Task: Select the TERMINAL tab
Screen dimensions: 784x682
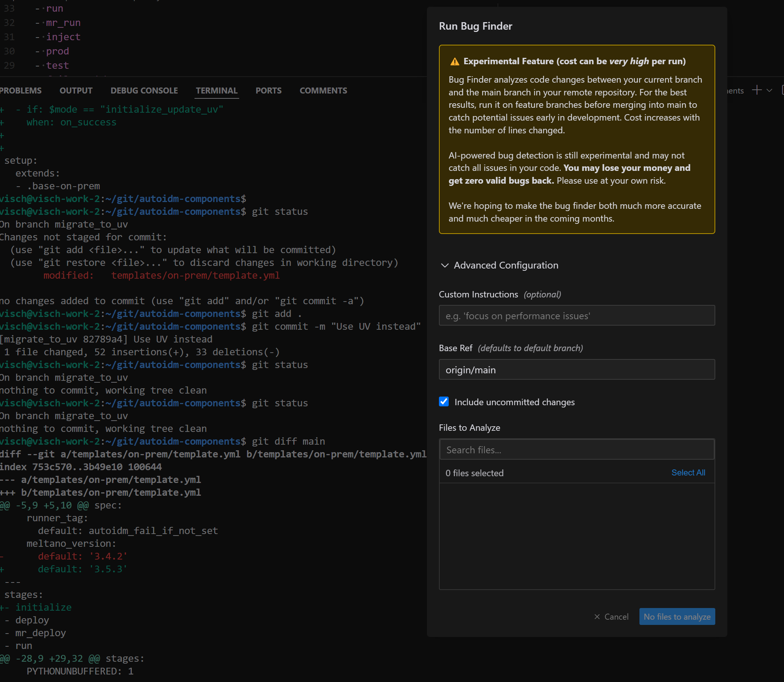Action: click(217, 91)
